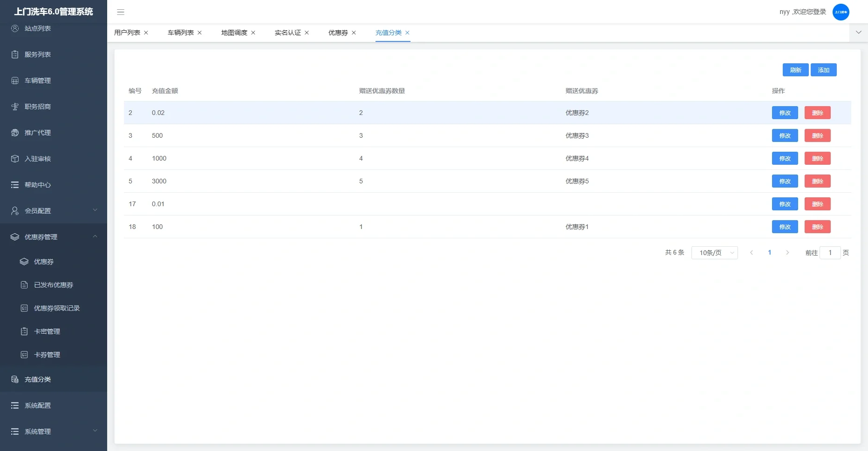This screenshot has height=451, width=868.
Task: Click 删除 for the 3000 recharge row
Action: click(817, 181)
